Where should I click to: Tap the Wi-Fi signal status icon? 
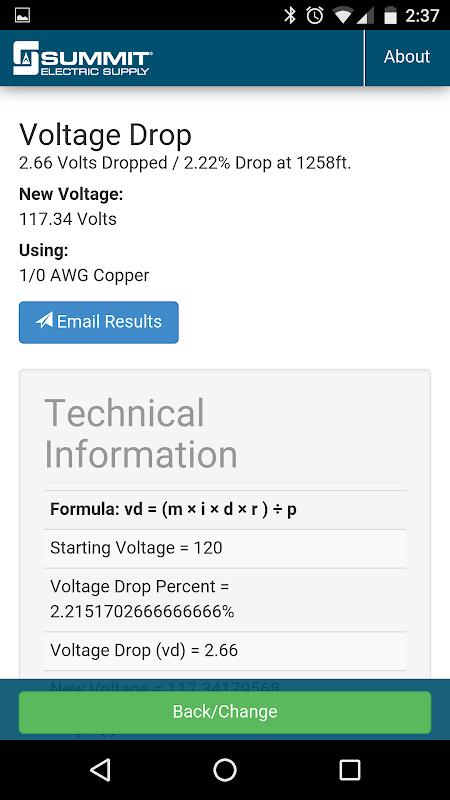click(343, 16)
